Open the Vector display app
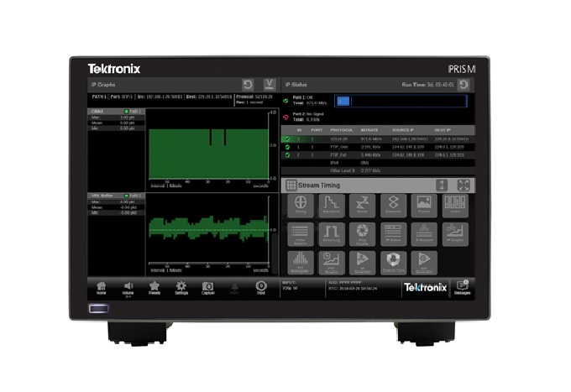Screen dimensions: 571x392 [x=363, y=206]
